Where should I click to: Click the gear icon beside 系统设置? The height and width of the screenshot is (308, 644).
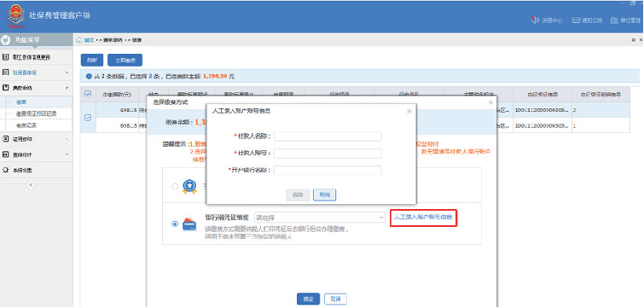coord(6,170)
